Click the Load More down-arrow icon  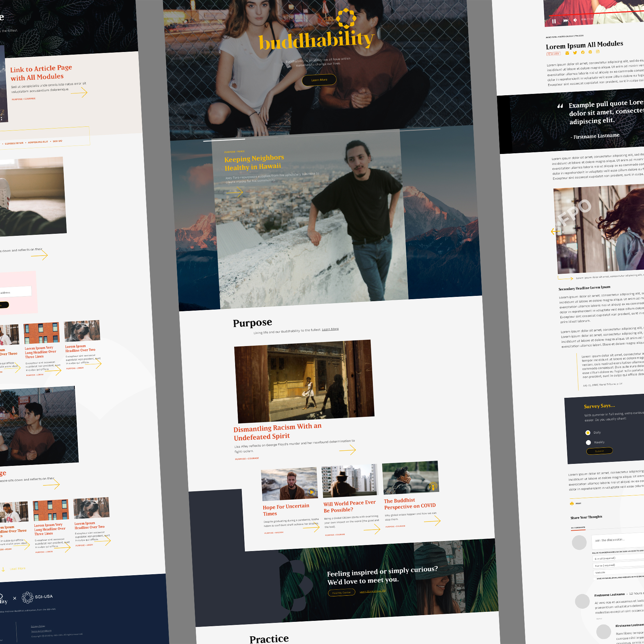click(x=3, y=569)
